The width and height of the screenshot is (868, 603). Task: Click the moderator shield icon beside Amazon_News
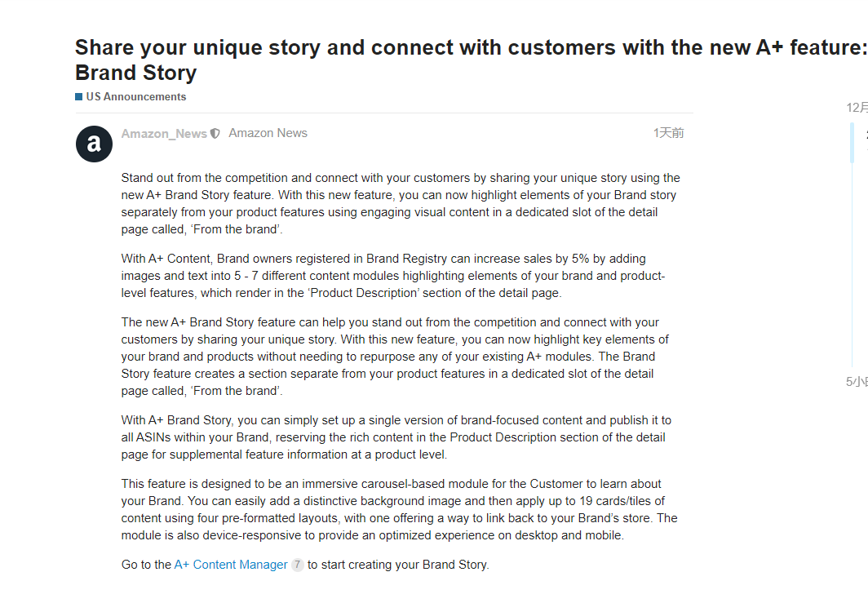215,134
